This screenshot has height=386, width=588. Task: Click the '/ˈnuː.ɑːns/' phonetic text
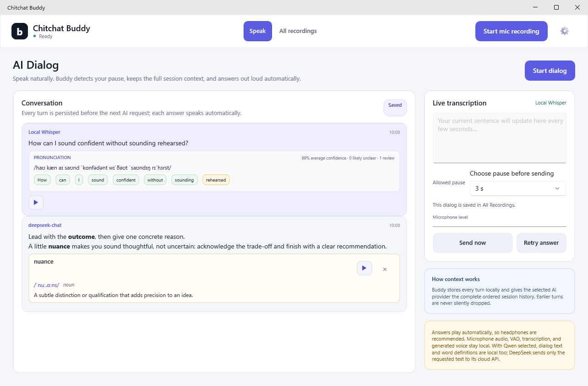(x=47, y=285)
